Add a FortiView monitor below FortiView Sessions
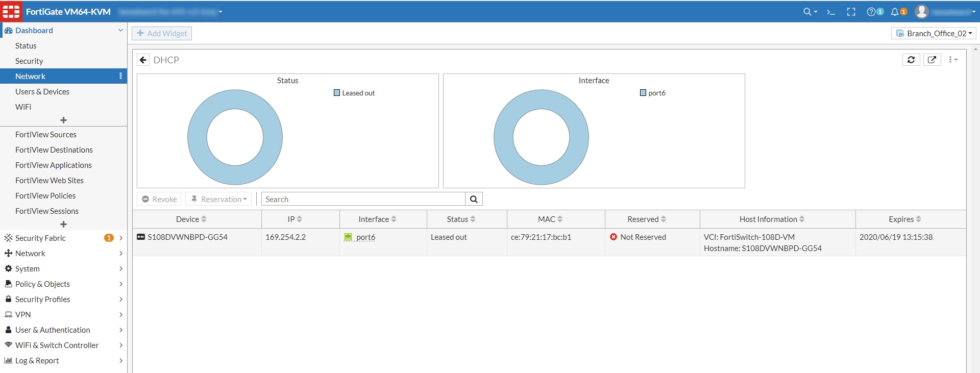Image resolution: width=980 pixels, height=373 pixels. point(63,224)
